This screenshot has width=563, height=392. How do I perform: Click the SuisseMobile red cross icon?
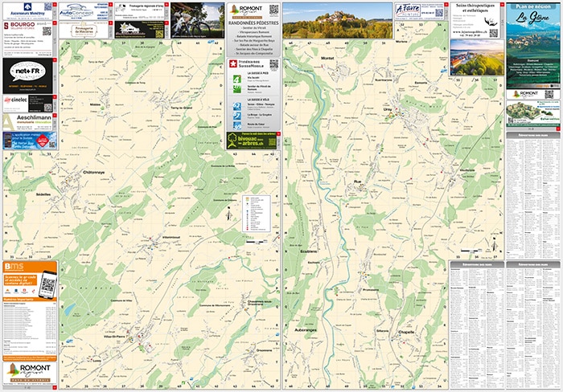click(232, 63)
